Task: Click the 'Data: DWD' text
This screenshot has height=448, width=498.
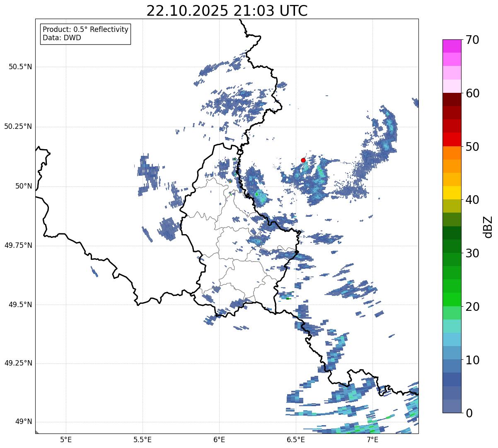Action: [x=62, y=38]
